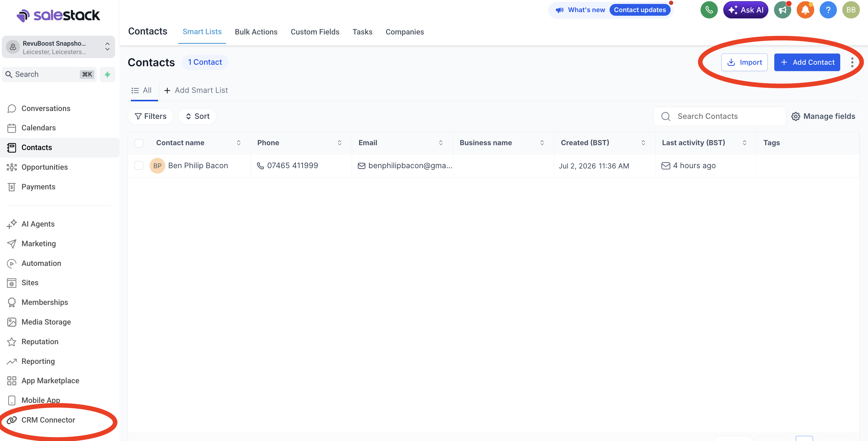868x441 pixels.
Task: Sort by Last activity (BST) column arrows
Action: (x=745, y=143)
